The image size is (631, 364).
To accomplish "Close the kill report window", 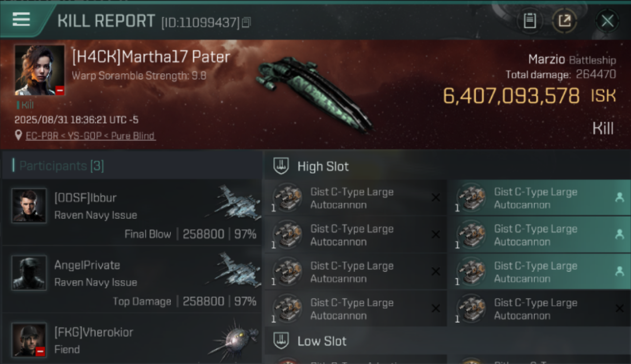I will coord(607,21).
